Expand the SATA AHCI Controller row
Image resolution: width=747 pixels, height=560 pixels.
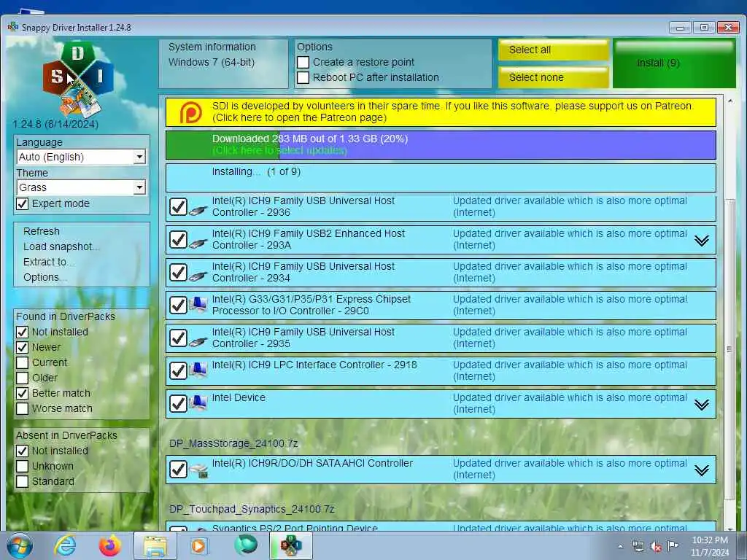pyautogui.click(x=701, y=470)
